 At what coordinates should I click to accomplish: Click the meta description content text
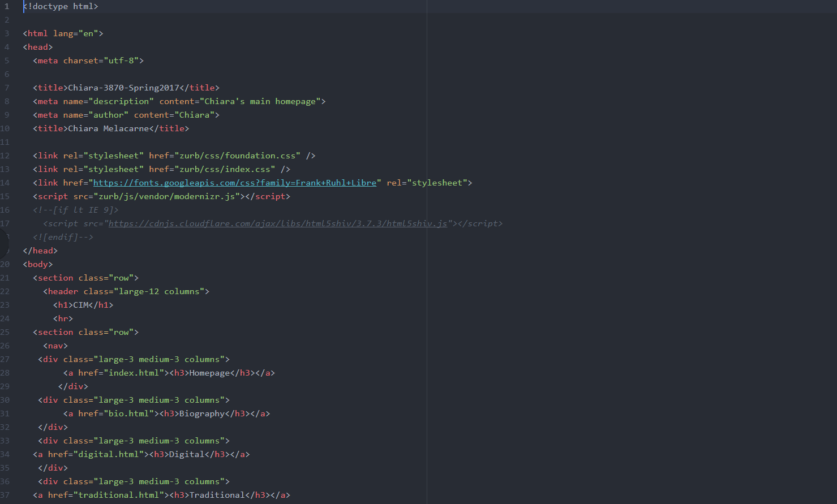click(261, 101)
